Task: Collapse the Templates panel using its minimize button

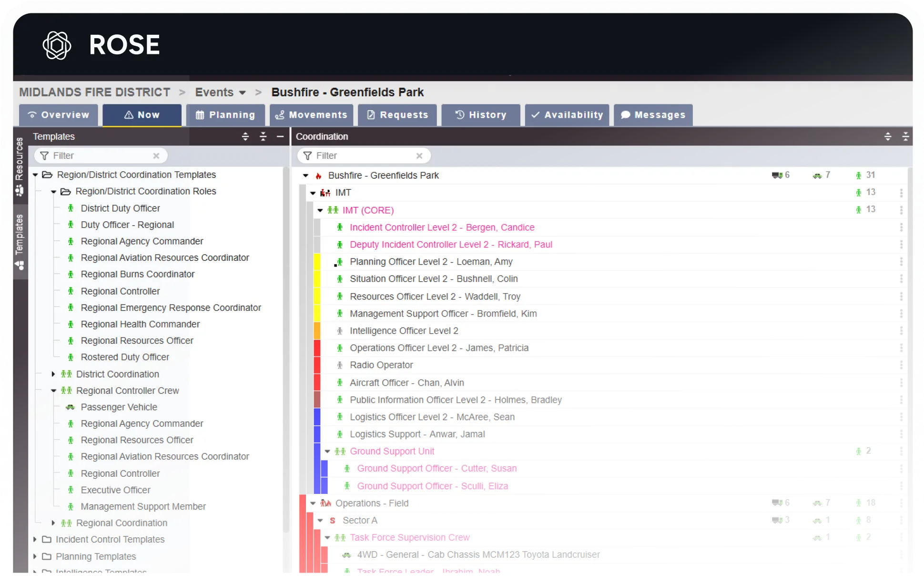Action: [x=280, y=137]
